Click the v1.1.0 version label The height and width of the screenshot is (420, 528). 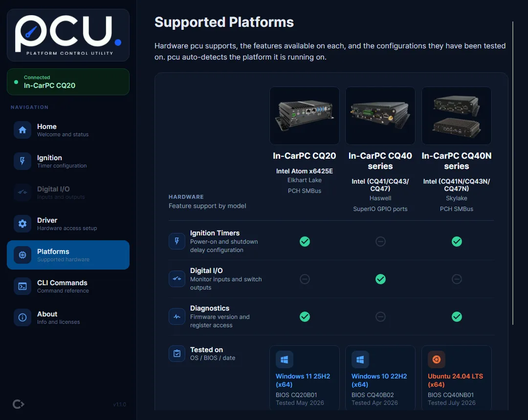(x=120, y=404)
